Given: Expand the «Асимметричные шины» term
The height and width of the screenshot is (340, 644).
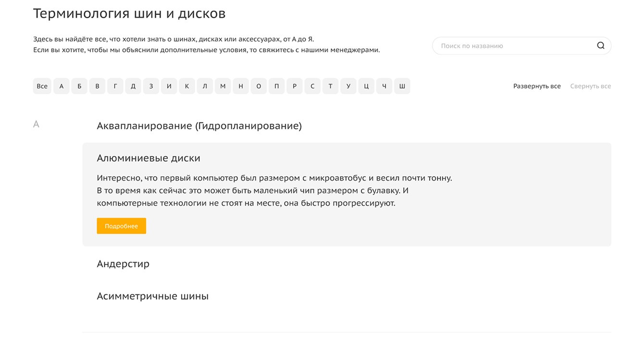Looking at the screenshot, I should (x=152, y=296).
